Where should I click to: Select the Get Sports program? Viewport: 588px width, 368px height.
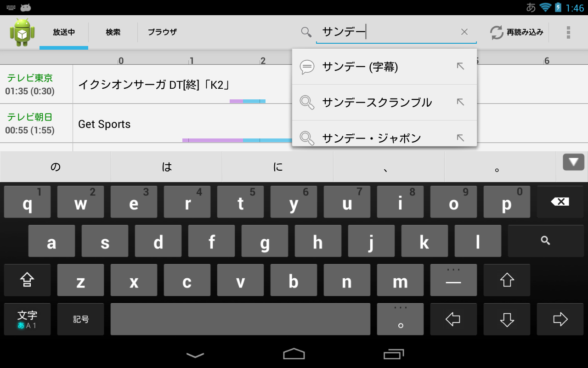coord(104,124)
